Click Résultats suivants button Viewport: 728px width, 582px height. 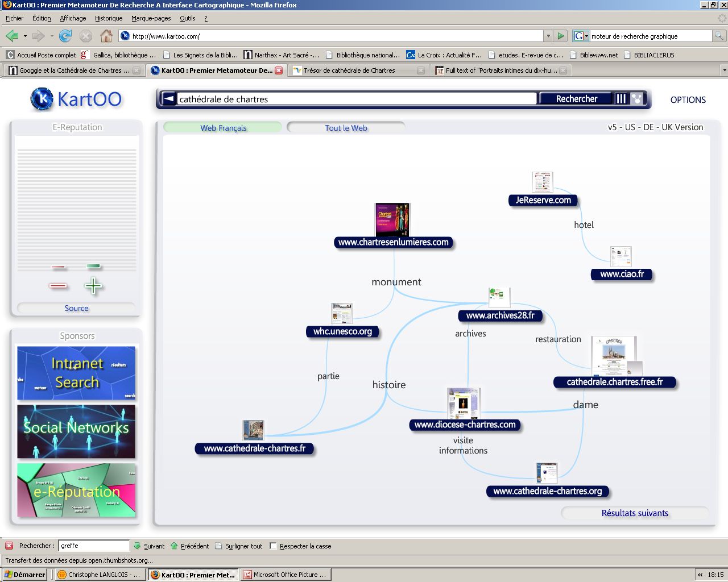pos(635,513)
